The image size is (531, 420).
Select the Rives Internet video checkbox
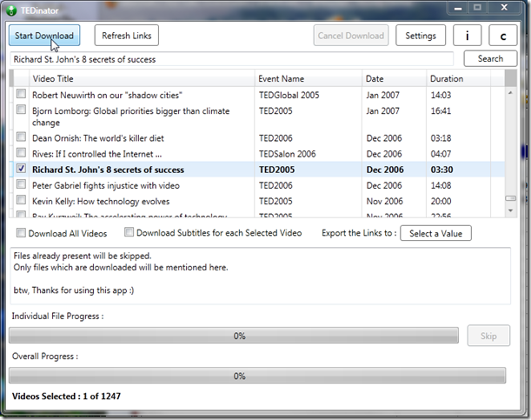[x=21, y=152]
